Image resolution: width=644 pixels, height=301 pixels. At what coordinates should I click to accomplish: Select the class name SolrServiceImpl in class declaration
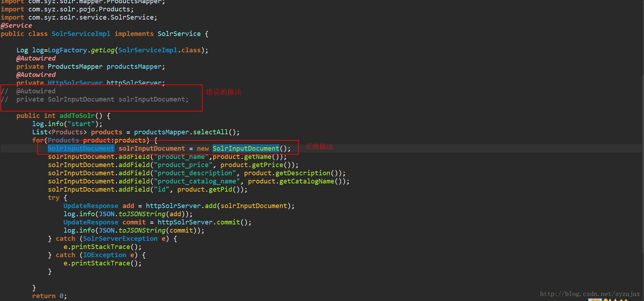[x=81, y=34]
